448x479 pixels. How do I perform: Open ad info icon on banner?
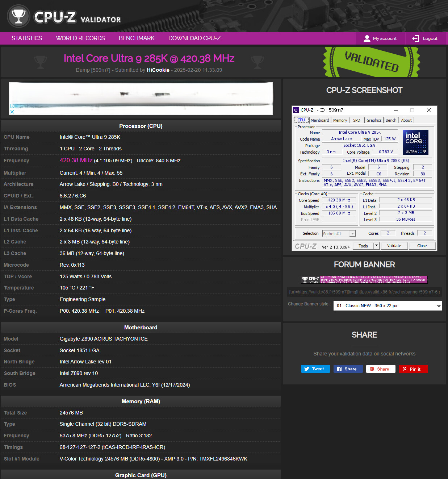pos(12,106)
